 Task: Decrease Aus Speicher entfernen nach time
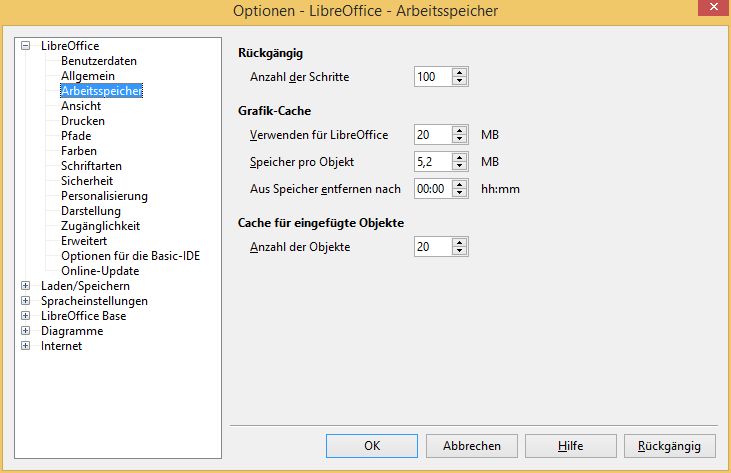tap(460, 193)
